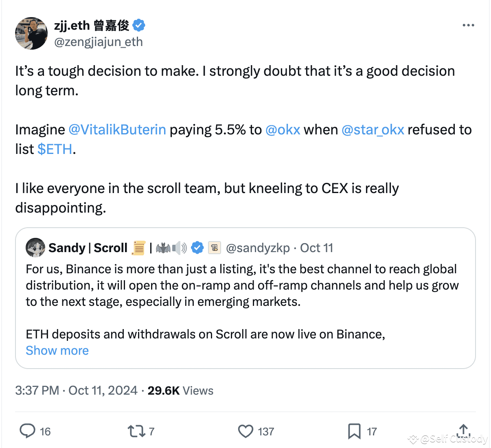Share the tweet via the share icon

463,431
